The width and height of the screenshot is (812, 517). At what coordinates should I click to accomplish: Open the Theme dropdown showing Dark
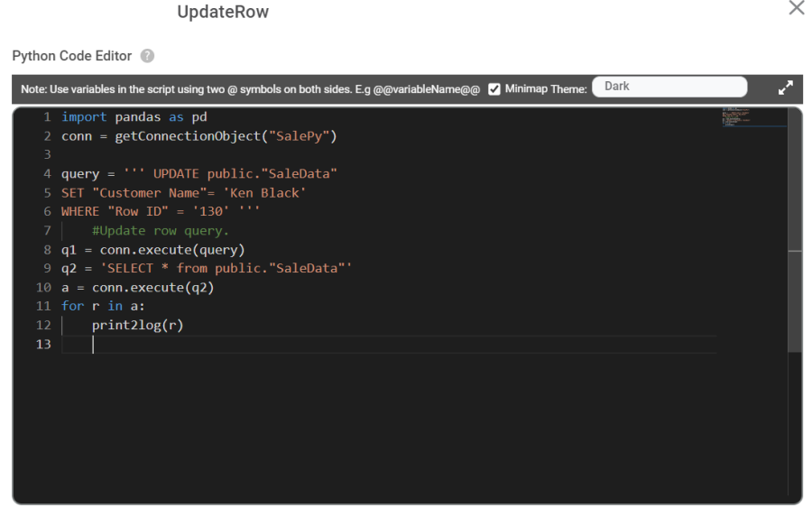pos(669,87)
